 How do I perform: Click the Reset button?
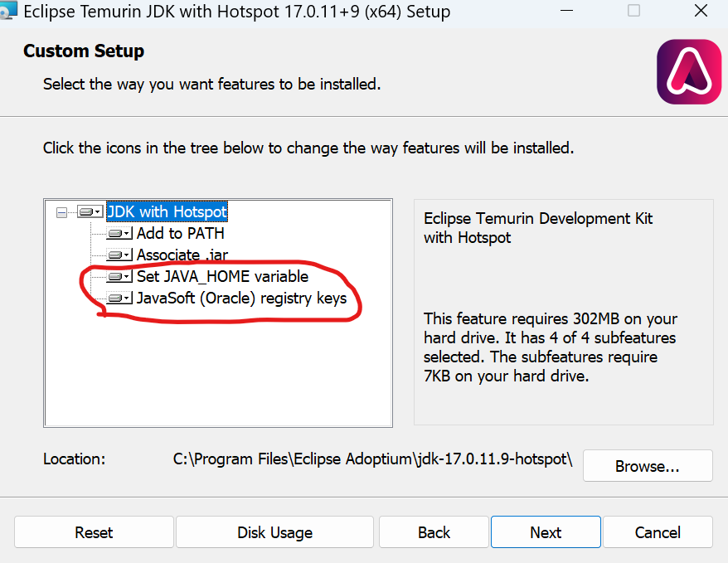[x=94, y=531]
